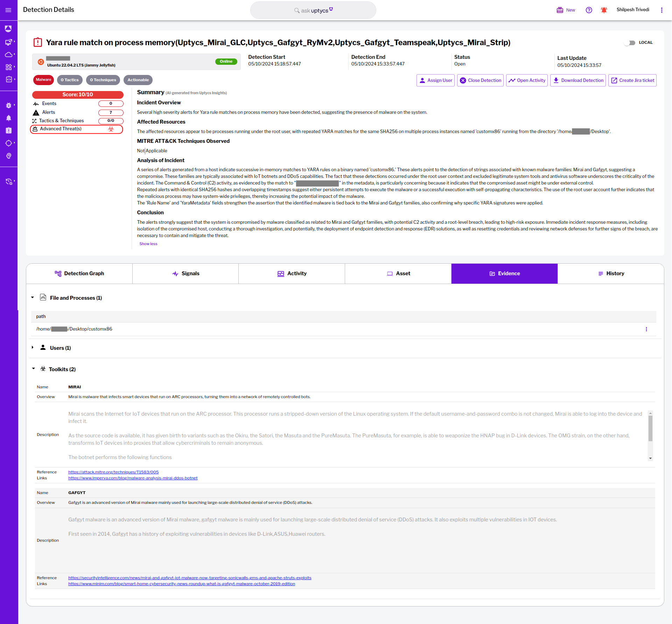This screenshot has width=672, height=624.
Task: Click the Users person icon
Action: [43, 347]
